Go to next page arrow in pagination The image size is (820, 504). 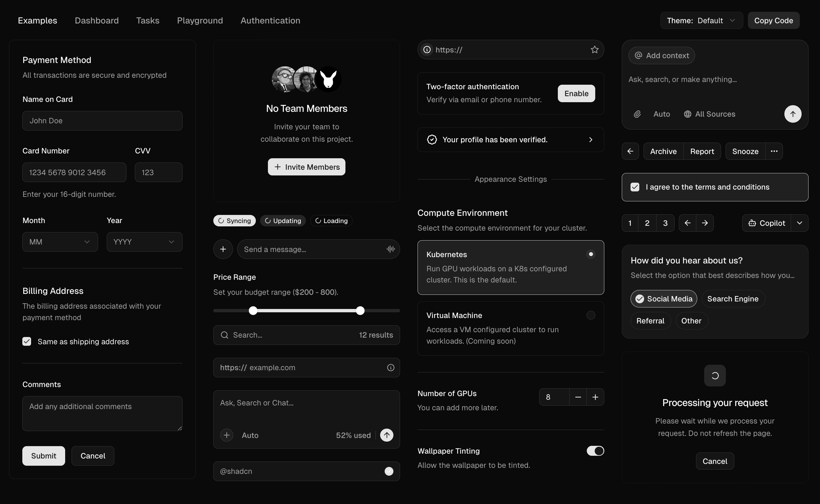pos(704,223)
